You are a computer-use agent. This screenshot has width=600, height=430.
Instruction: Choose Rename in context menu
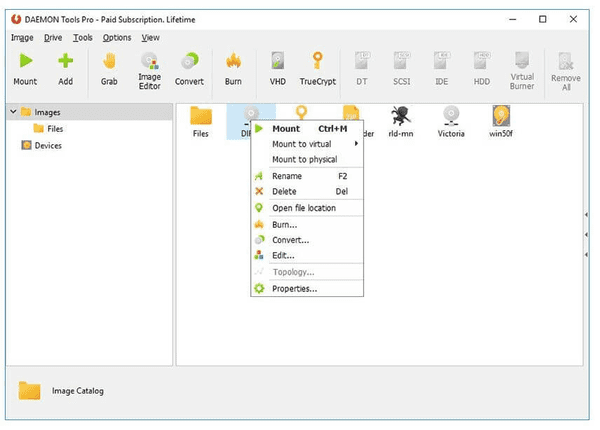click(307, 176)
